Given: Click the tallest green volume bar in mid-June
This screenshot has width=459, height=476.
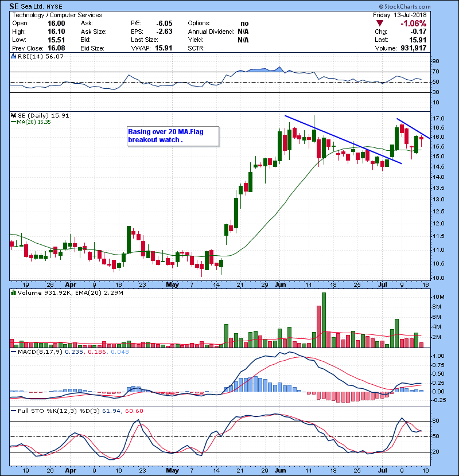Looking at the screenshot, I should coord(324,320).
